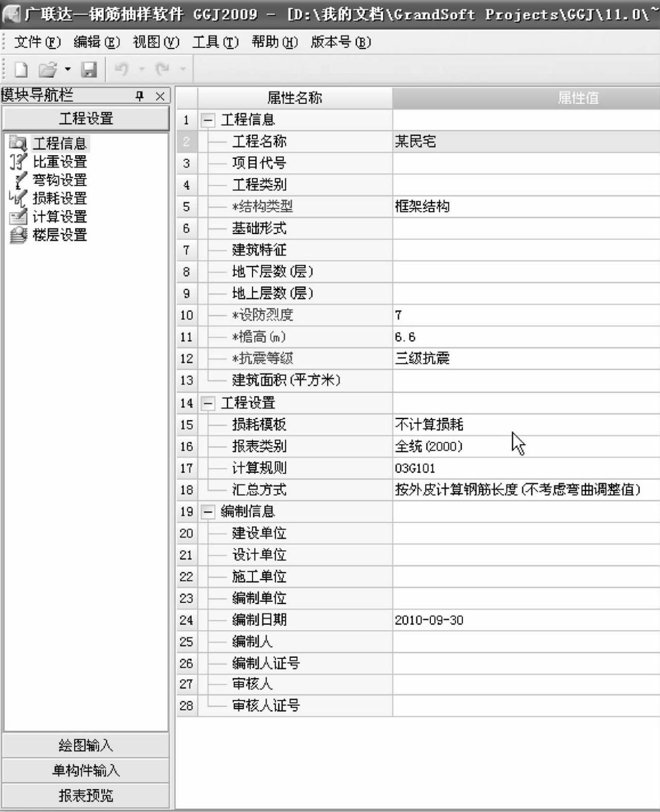660x812 pixels.
Task: Click the 属性值 column header
Action: 526,98
